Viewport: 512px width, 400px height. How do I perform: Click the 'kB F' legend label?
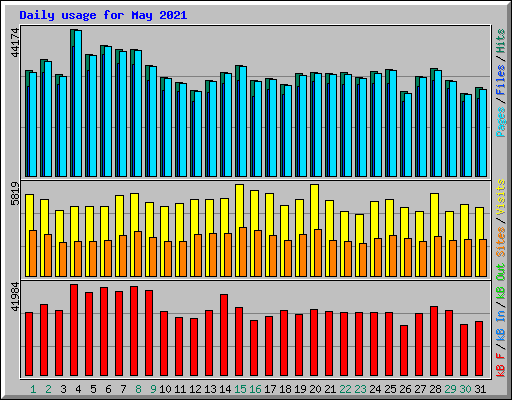tap(501, 365)
